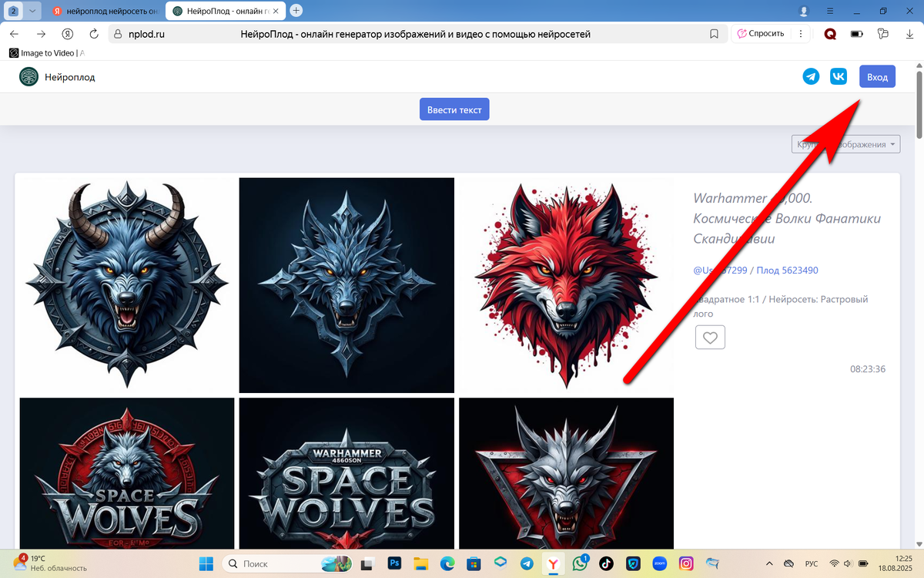
Task: Open the browser hamburger menu
Action: coord(830,11)
